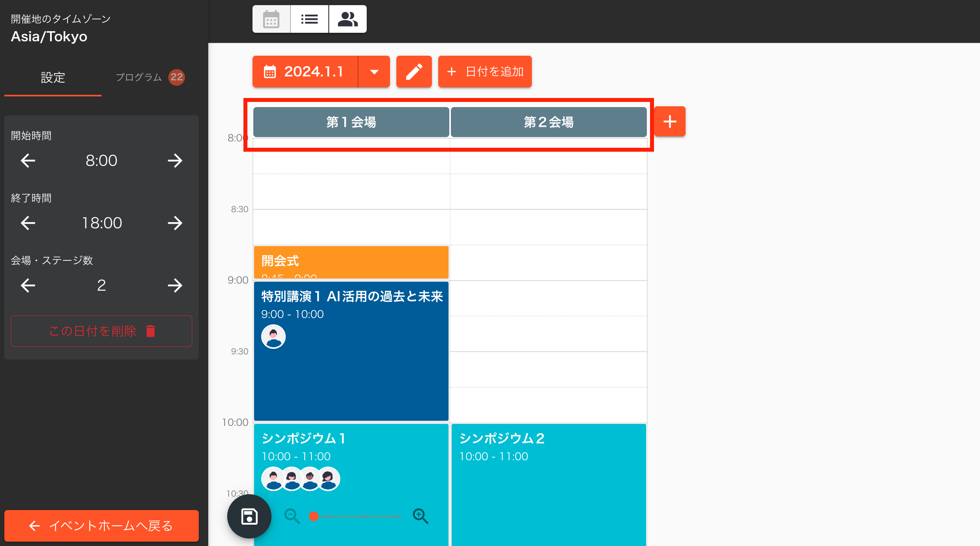
Task: Add a venue with the plus button
Action: [670, 121]
